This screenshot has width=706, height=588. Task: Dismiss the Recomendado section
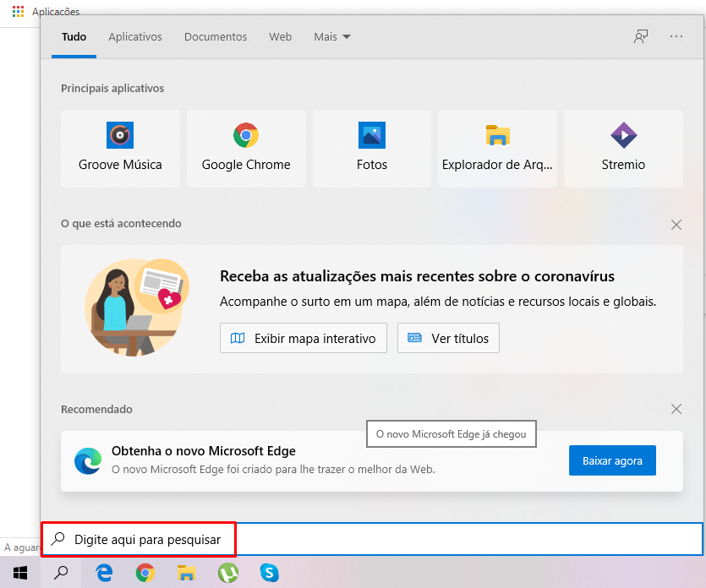pos(676,409)
